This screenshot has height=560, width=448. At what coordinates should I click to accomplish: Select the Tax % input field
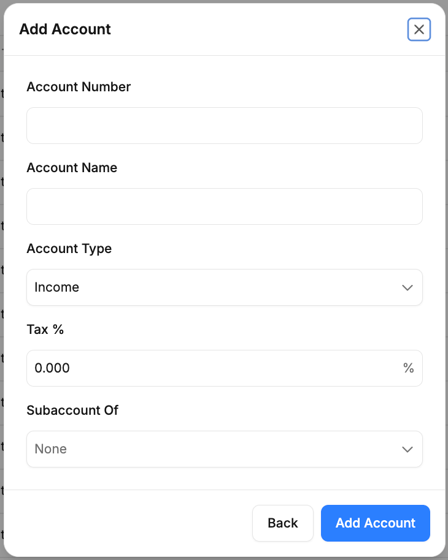[x=224, y=368]
